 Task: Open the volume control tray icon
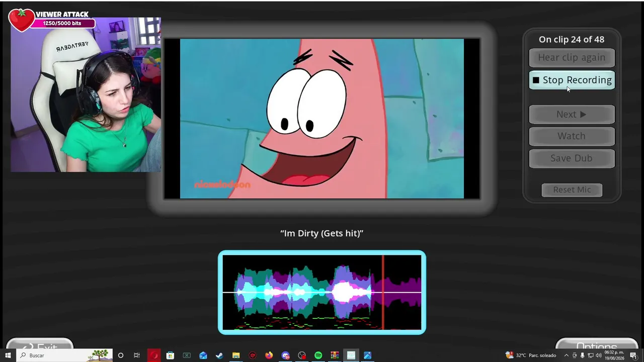[x=599, y=355]
